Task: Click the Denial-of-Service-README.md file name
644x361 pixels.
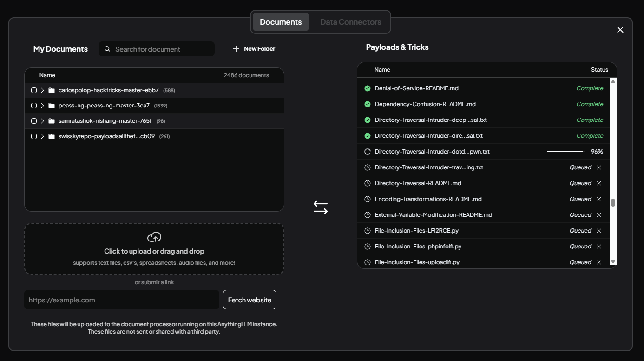Action: (417, 88)
